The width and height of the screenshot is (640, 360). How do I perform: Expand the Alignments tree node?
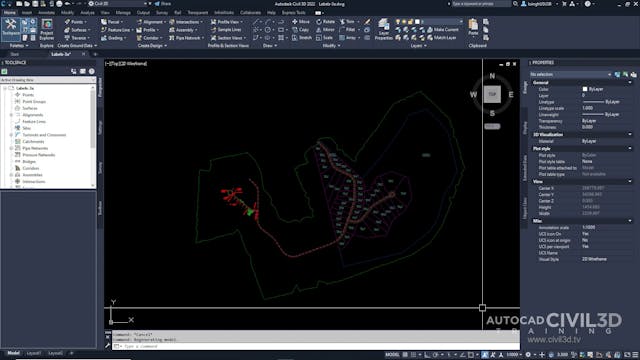(11, 115)
